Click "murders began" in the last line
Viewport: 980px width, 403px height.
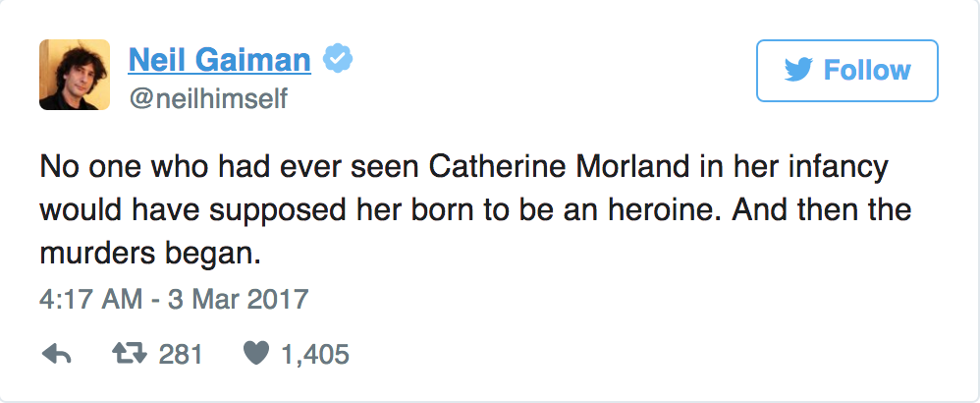tap(151, 252)
